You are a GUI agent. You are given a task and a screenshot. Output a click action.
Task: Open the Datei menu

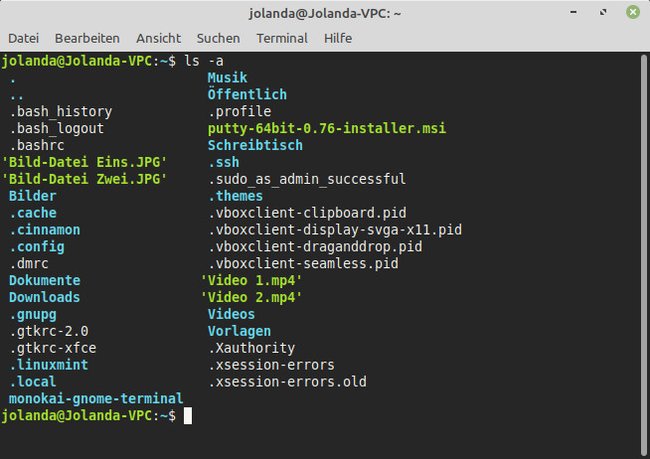pyautogui.click(x=24, y=38)
